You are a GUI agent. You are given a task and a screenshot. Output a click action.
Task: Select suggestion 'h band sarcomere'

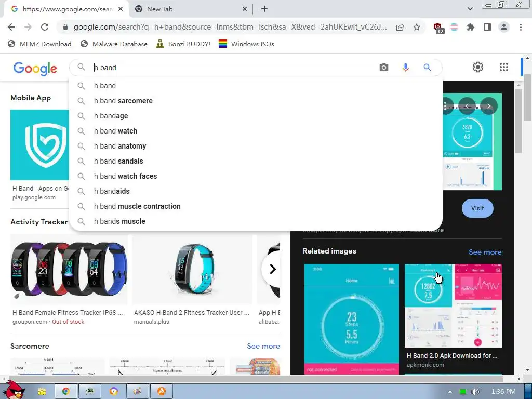click(256, 101)
